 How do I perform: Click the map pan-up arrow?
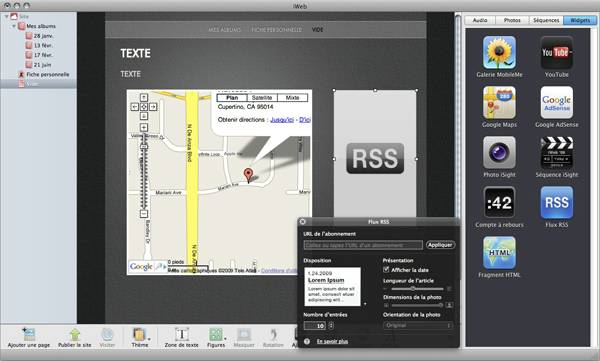[x=144, y=98]
